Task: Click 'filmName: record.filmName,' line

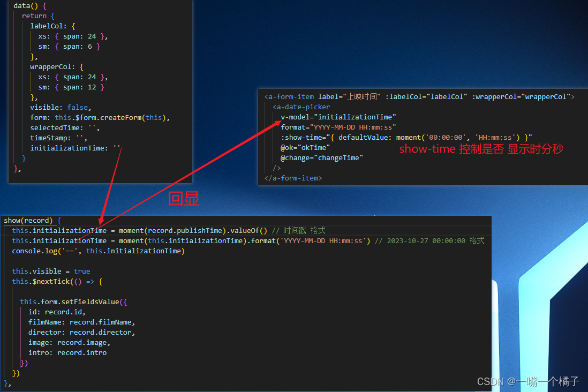Action: (82, 322)
